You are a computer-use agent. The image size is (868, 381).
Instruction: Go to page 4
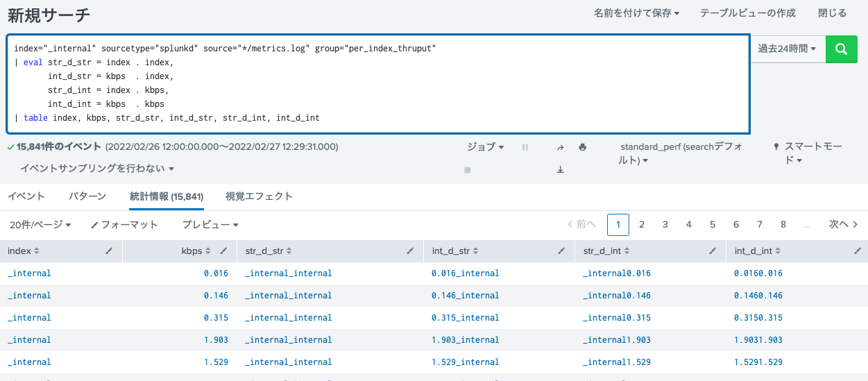689,224
